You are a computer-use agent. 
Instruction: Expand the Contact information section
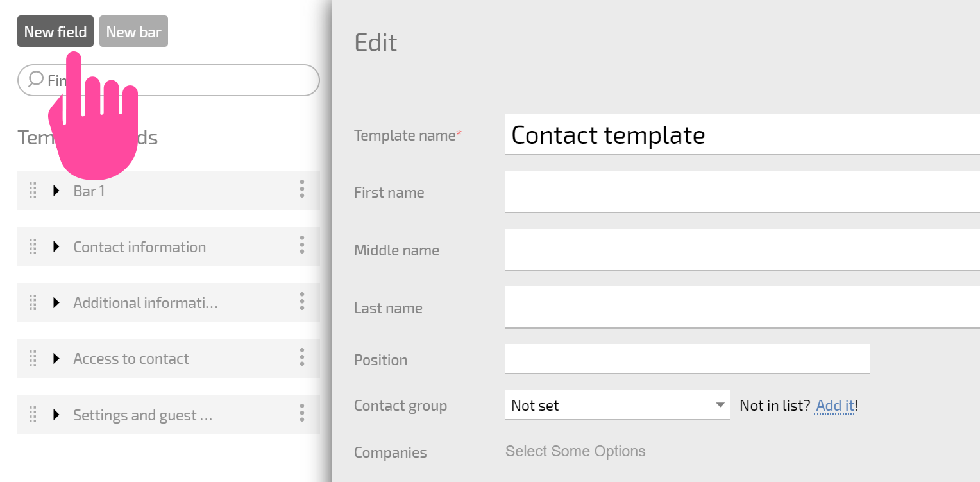(x=56, y=246)
